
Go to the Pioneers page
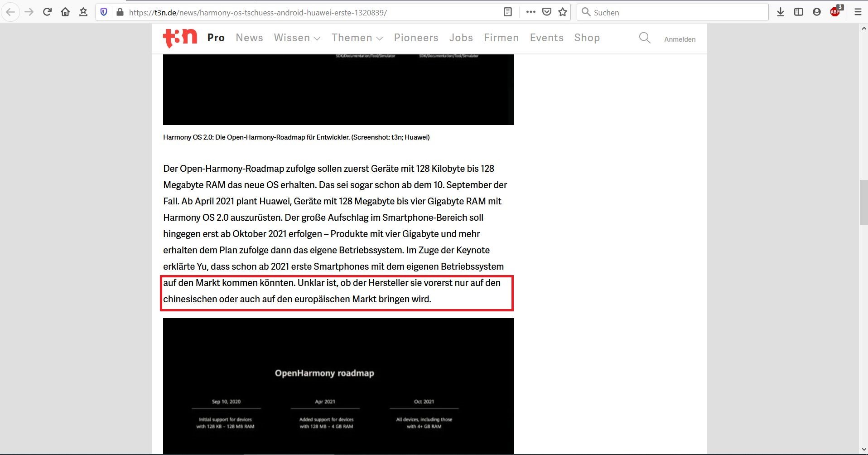tap(416, 38)
